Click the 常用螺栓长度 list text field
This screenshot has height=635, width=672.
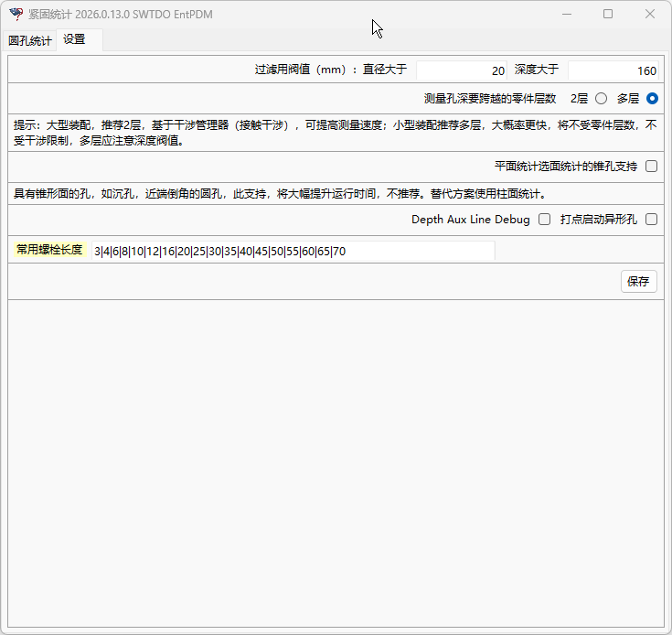tap(292, 251)
